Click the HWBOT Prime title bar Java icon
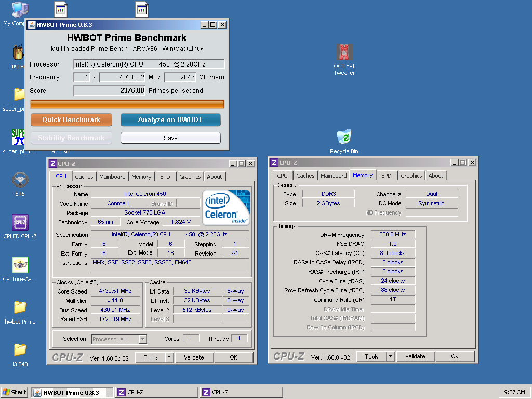532x399 pixels. 32,25
